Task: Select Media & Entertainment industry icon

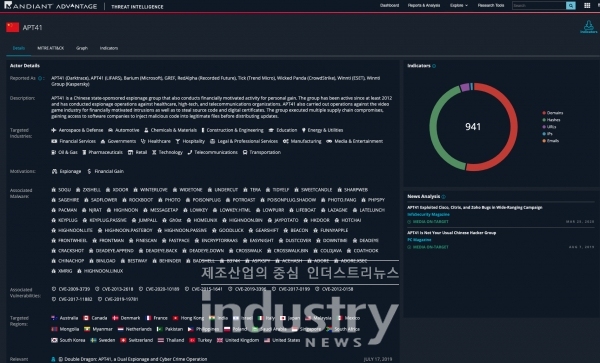Action: click(329, 141)
